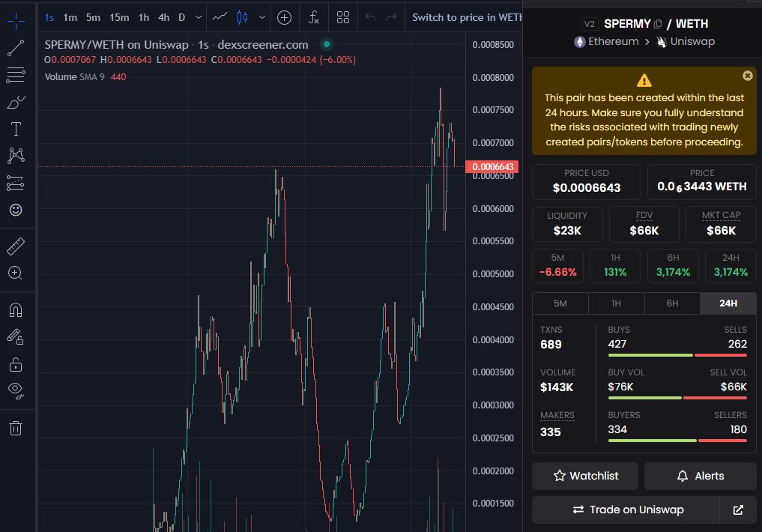The height and width of the screenshot is (532, 762).
Task: Open the emoji icons tool
Action: (16, 210)
